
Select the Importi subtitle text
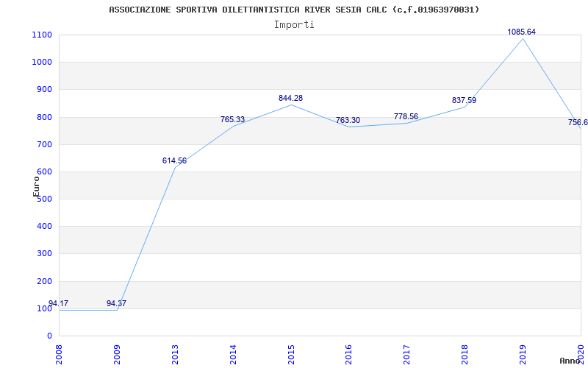[294, 25]
